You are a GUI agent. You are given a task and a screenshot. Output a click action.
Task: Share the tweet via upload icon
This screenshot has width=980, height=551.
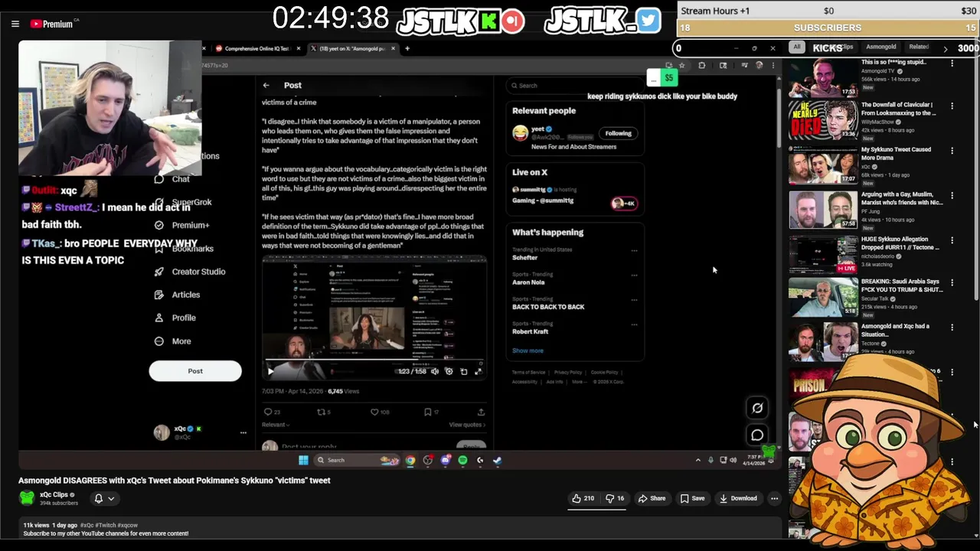pyautogui.click(x=481, y=412)
